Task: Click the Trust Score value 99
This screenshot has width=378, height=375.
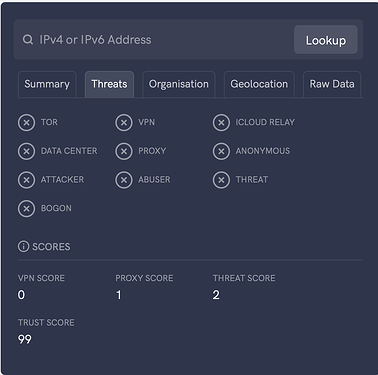Action: (25, 339)
